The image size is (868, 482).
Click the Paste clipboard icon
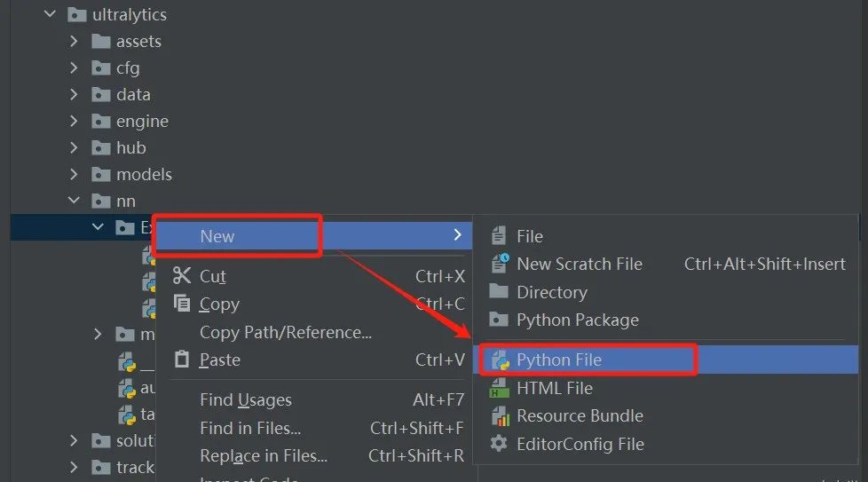point(182,360)
